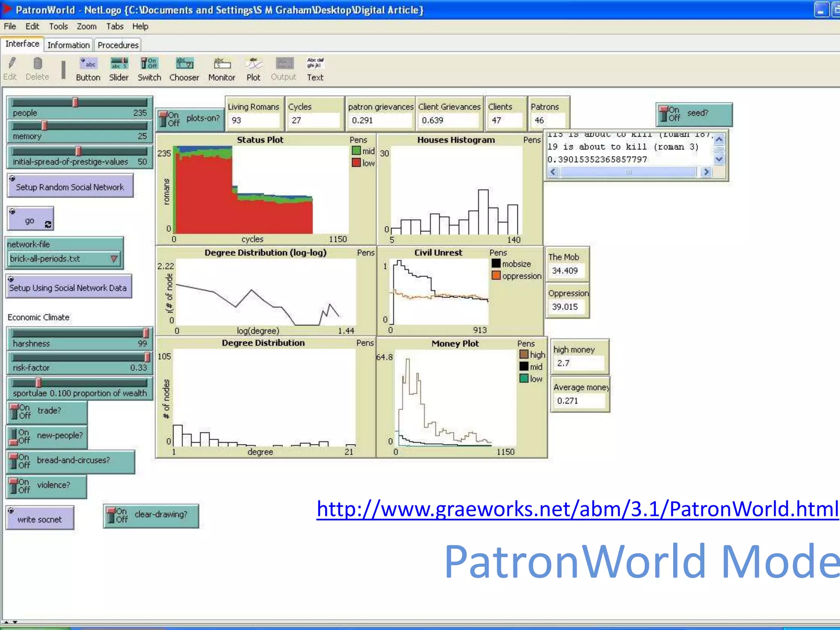Click the harshness slider handle
840x630 pixels.
click(146, 333)
